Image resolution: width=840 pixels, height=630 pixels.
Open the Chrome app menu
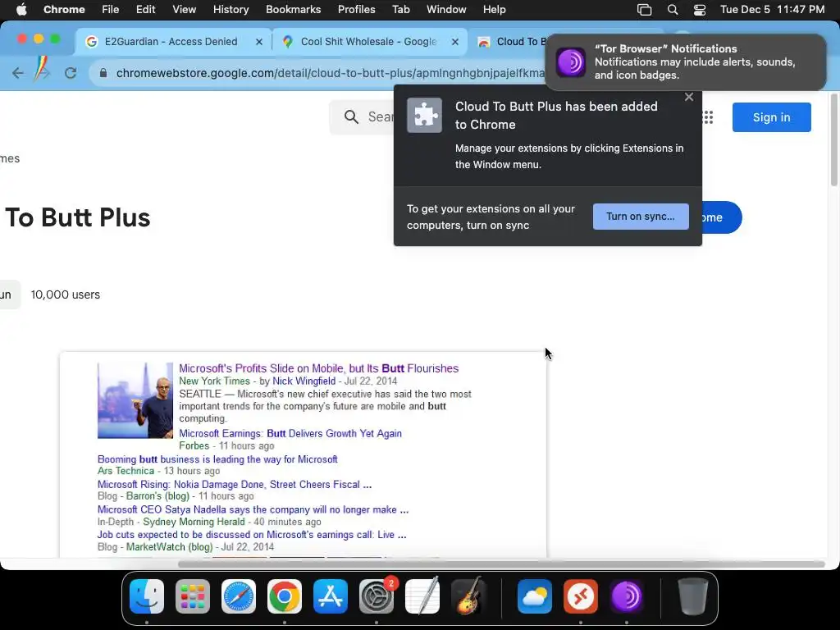(64, 10)
